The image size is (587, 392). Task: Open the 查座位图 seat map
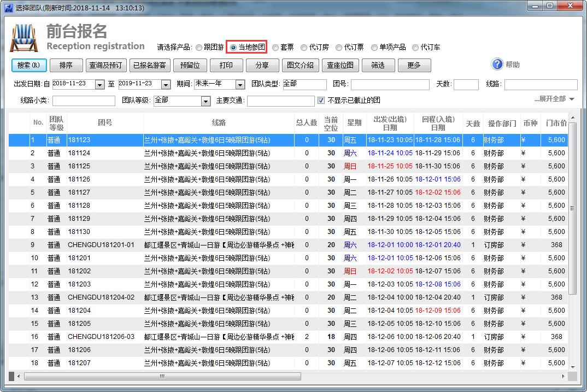point(341,65)
